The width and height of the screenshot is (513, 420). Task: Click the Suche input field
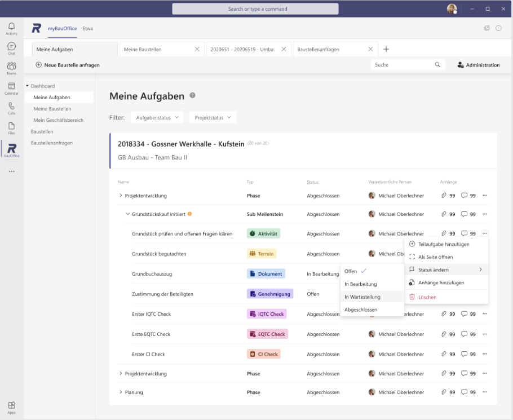401,65
